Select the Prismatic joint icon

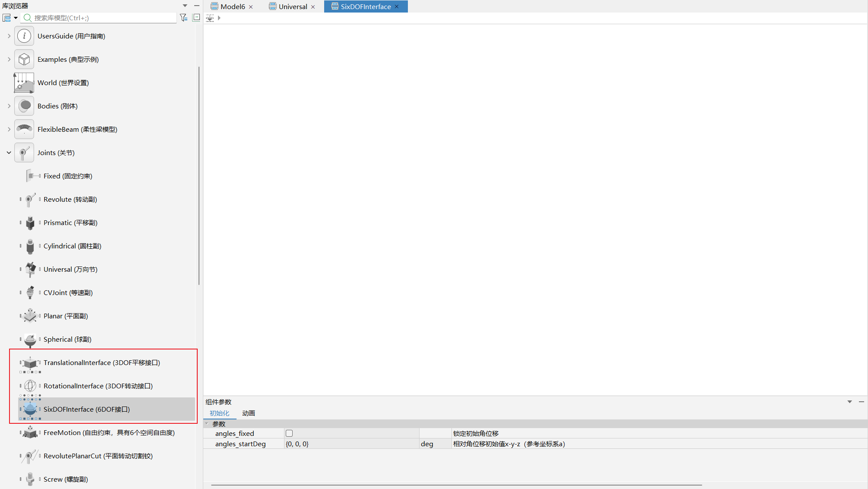click(30, 222)
